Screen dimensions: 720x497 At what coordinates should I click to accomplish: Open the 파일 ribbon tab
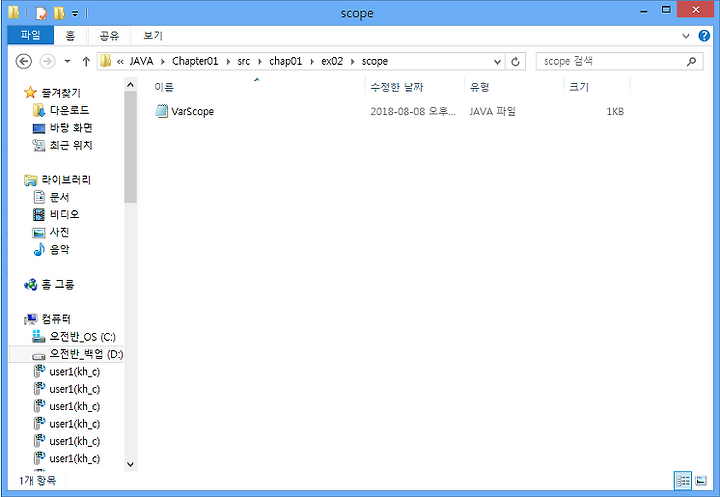click(x=30, y=35)
